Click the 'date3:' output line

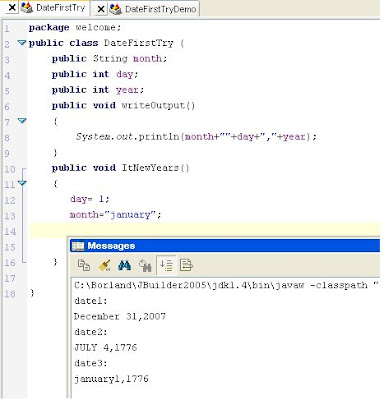tap(91, 363)
